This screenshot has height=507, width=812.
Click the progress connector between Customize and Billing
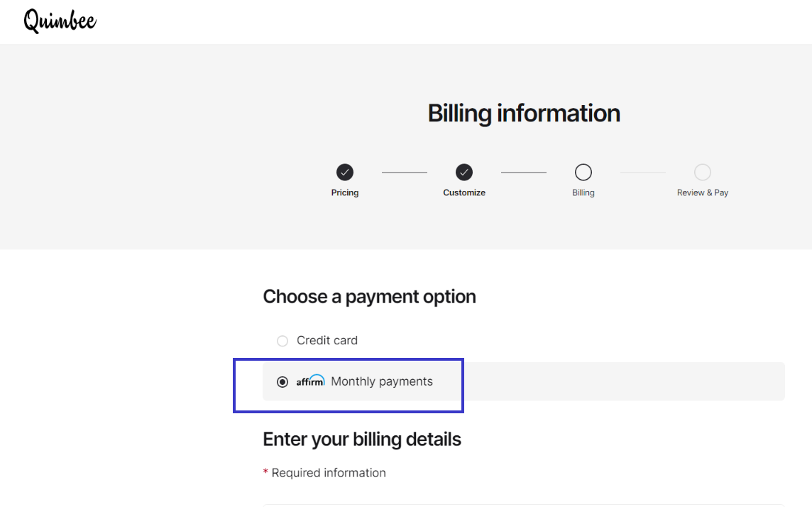click(x=524, y=170)
